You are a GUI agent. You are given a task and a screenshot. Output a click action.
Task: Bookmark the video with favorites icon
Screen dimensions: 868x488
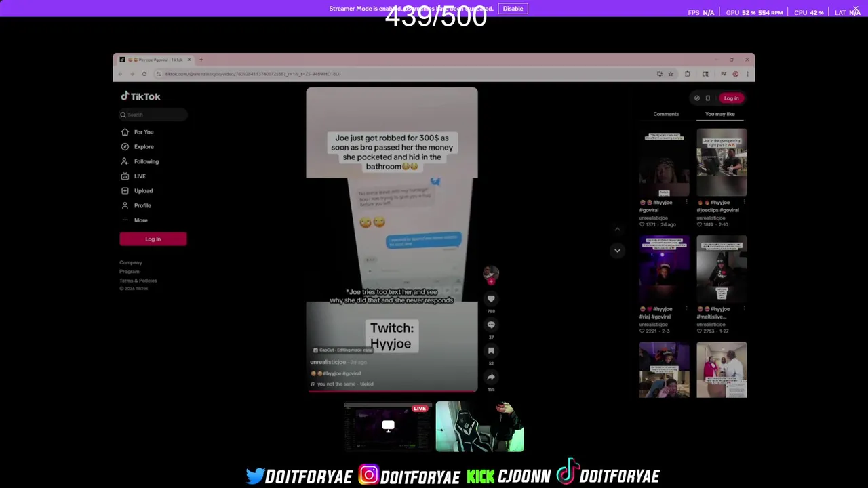pos(491,350)
